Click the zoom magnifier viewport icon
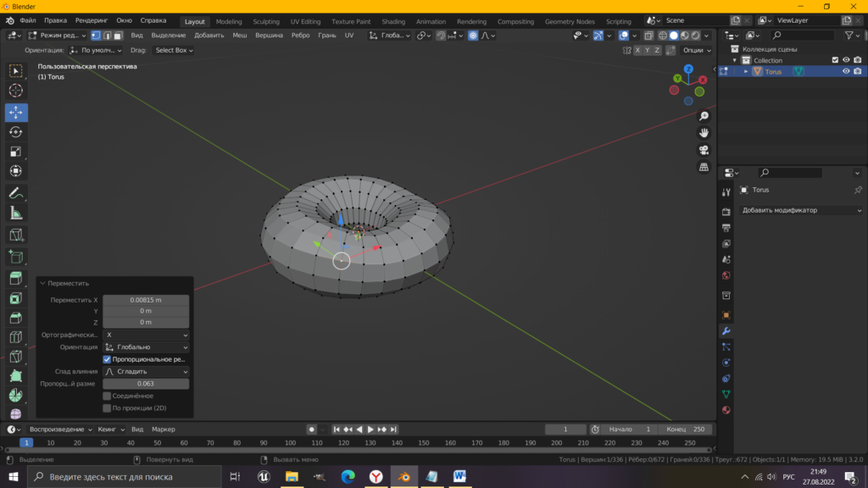This screenshot has width=868, height=488. pyautogui.click(x=704, y=116)
